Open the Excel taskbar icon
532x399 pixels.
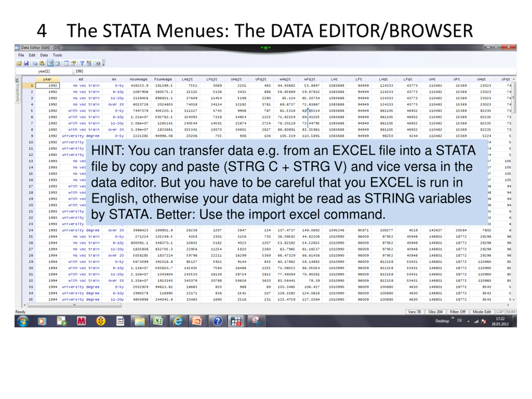coord(158,321)
